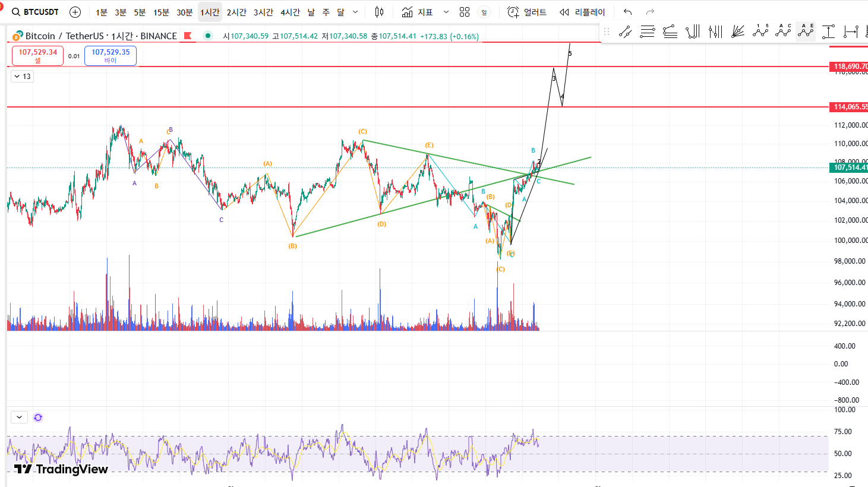Select the 1시간 timeframe
Screen dimensions: 868x487
coord(210,12)
